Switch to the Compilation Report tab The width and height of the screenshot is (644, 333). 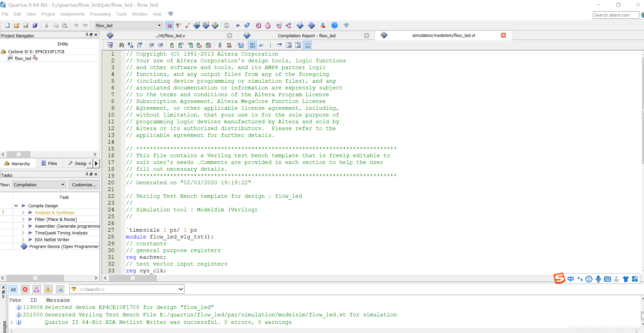(x=306, y=36)
